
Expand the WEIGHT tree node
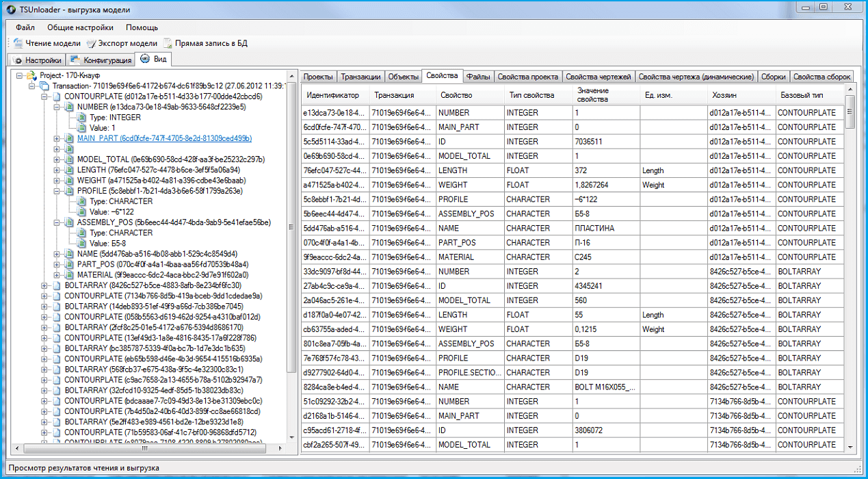point(57,181)
